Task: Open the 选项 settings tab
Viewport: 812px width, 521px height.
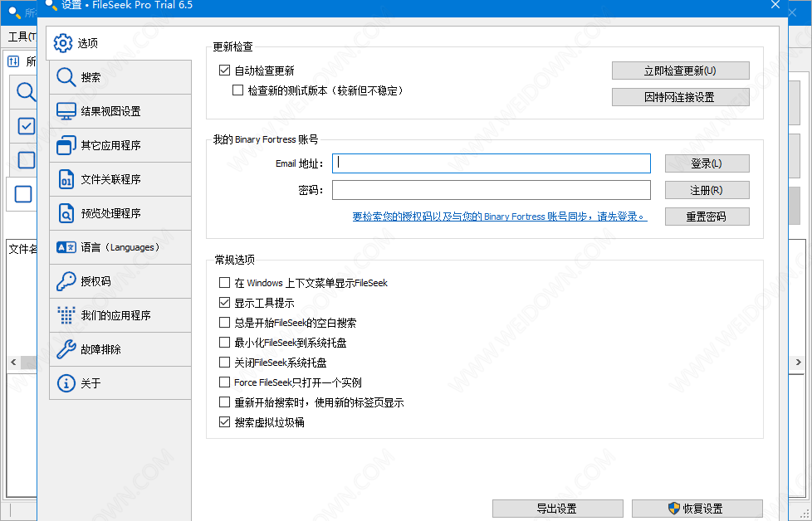Action: click(x=119, y=43)
